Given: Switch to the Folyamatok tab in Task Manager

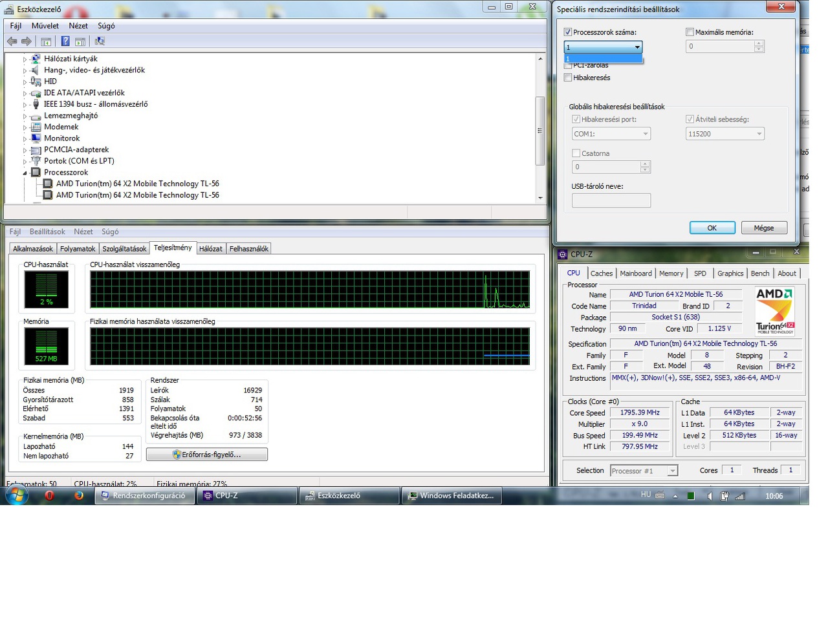Looking at the screenshot, I should 78,249.
